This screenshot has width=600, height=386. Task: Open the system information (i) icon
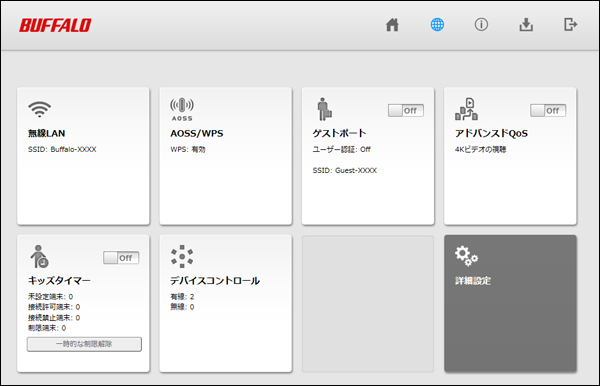pyautogui.click(x=481, y=25)
